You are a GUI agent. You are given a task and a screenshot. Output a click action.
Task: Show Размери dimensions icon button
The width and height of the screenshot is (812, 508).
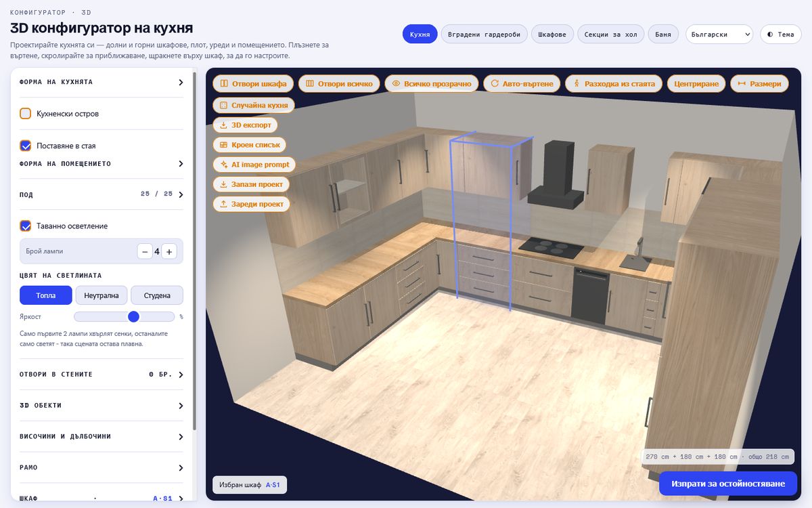(x=742, y=84)
